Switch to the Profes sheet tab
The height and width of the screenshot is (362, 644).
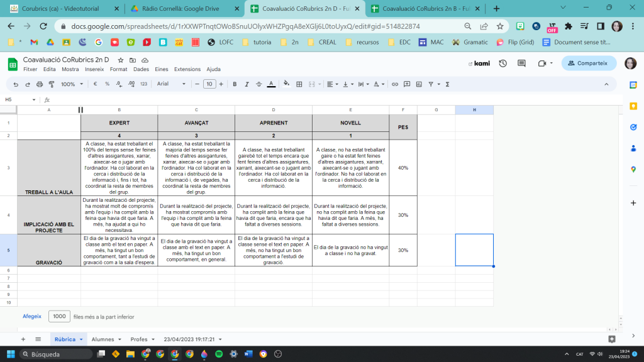pyautogui.click(x=138, y=339)
